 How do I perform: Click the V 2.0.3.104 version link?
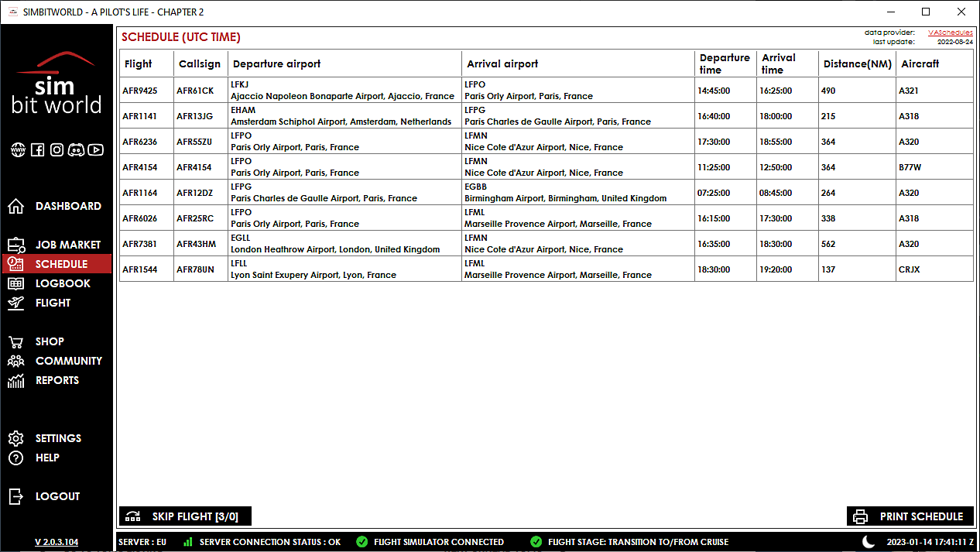(x=57, y=542)
